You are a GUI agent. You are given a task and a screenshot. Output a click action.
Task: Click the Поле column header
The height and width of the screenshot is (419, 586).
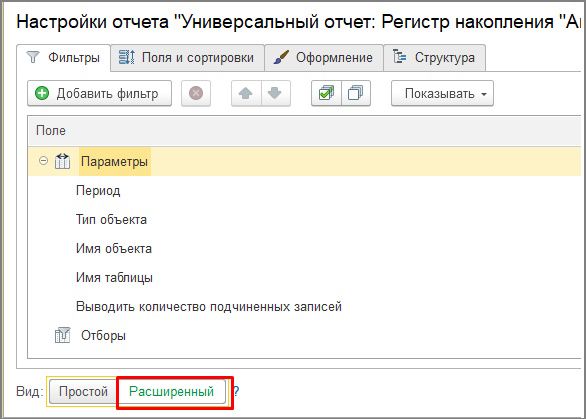305,131
